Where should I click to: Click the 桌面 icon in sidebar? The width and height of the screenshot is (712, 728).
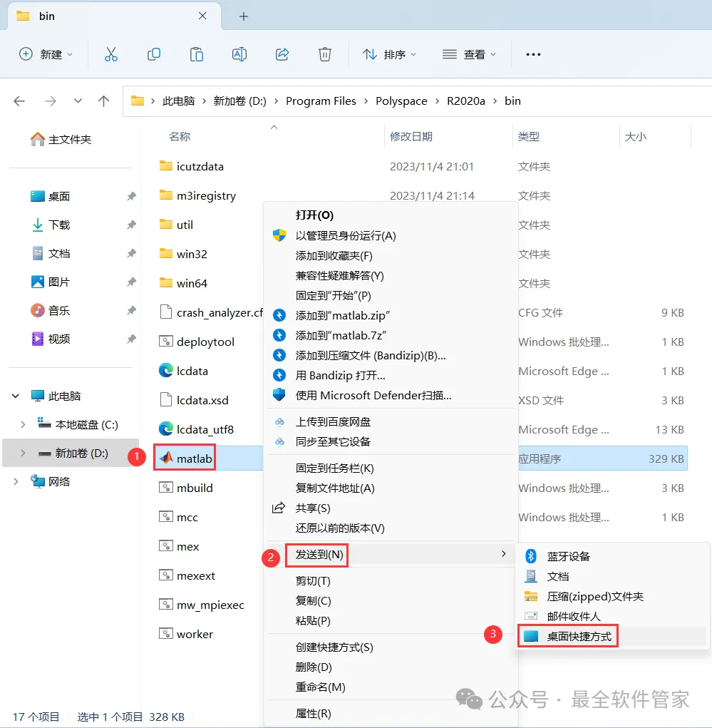tap(37, 196)
